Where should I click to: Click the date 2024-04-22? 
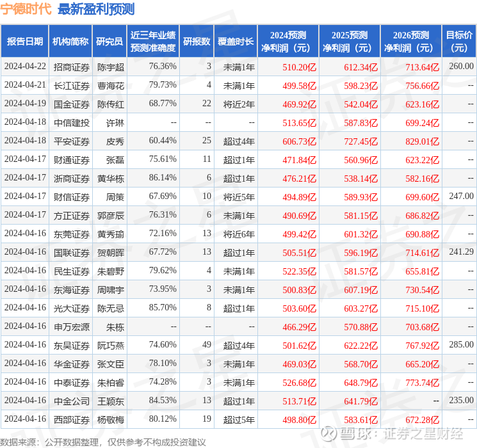pyautogui.click(x=25, y=66)
